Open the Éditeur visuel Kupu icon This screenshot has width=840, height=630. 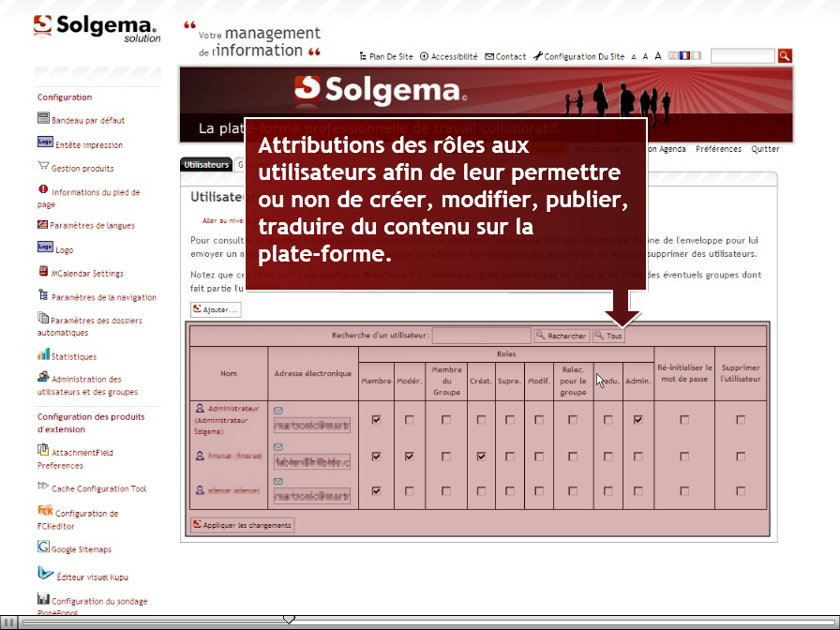pyautogui.click(x=45, y=573)
